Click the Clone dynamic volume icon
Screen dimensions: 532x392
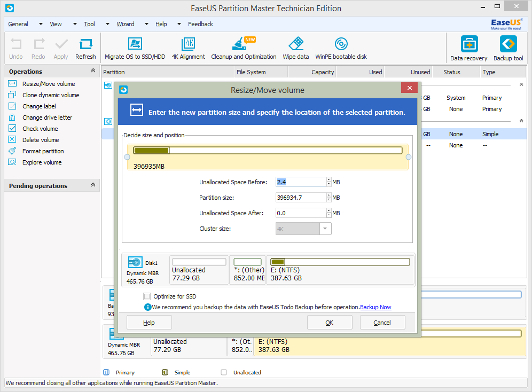click(x=12, y=95)
